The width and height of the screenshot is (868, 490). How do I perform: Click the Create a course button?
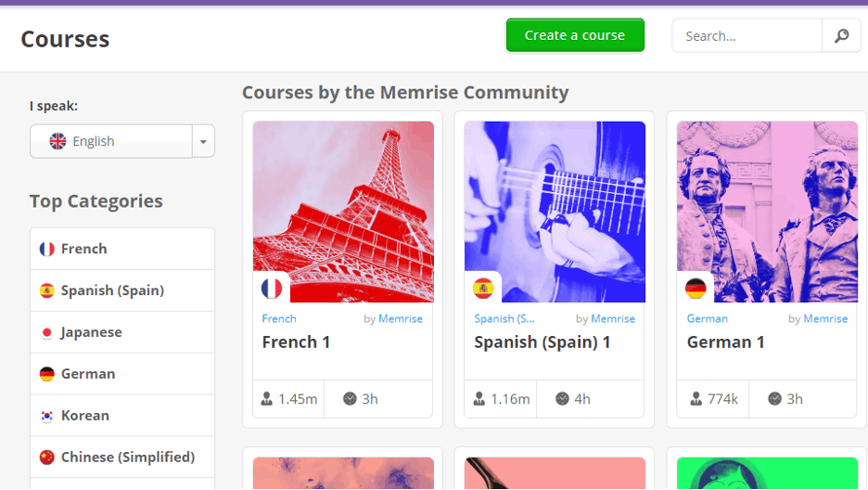(575, 35)
